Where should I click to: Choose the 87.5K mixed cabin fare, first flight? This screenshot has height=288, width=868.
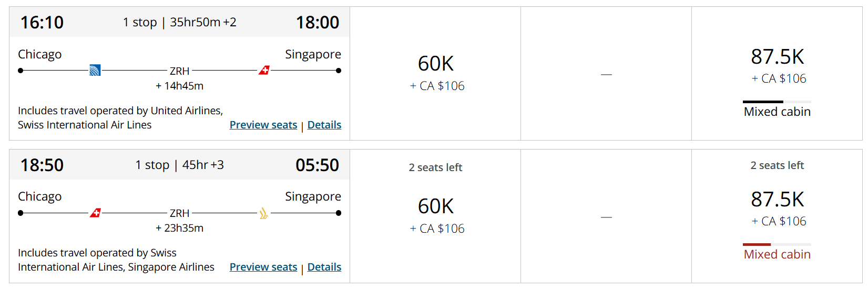[x=777, y=74]
